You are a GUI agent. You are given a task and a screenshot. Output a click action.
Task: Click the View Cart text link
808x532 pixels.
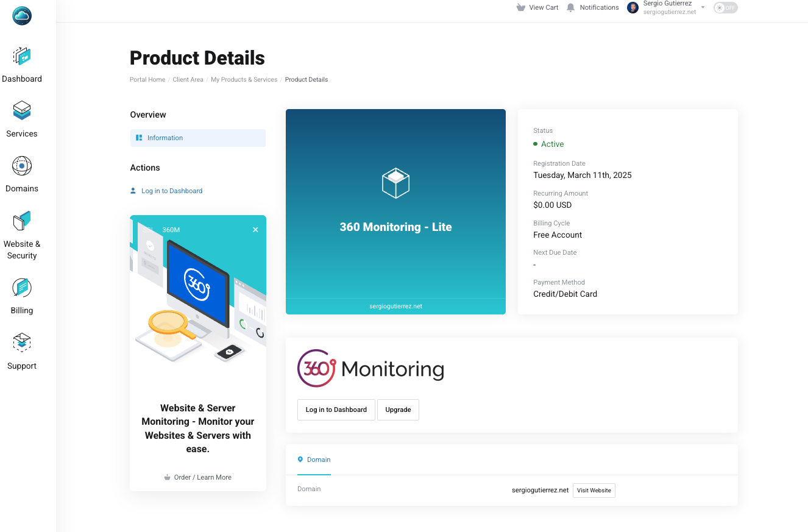click(x=544, y=7)
